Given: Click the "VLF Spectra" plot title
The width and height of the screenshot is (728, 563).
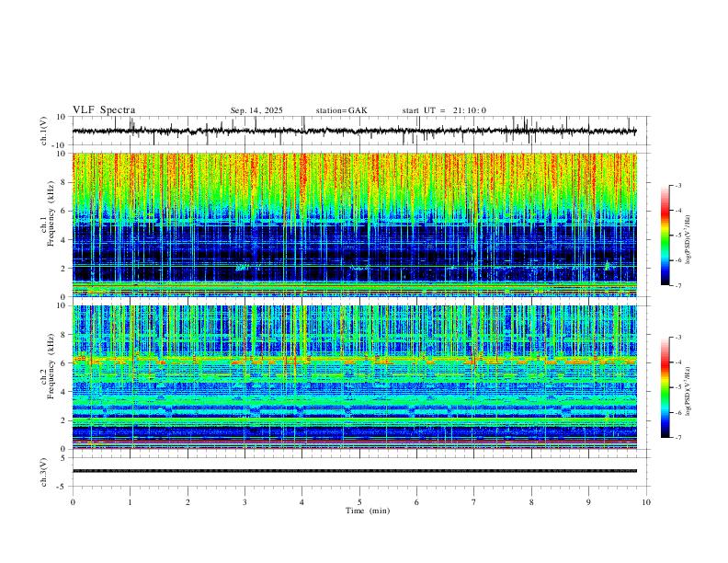Looking at the screenshot, I should click(x=104, y=110).
